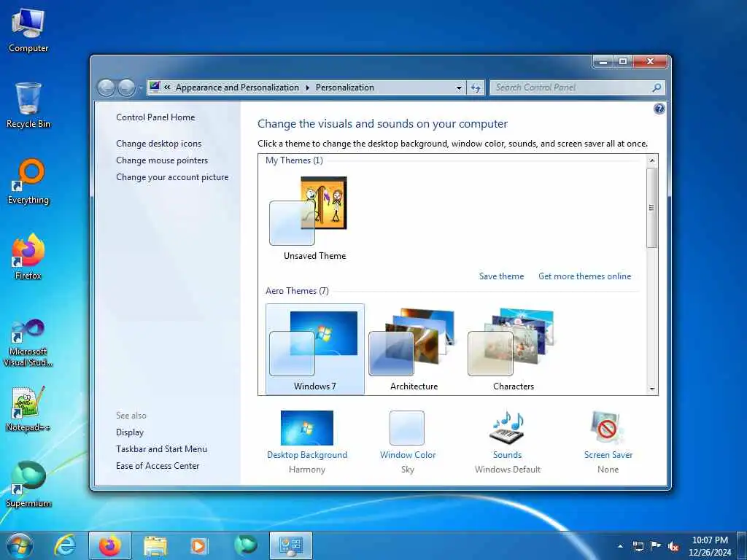Open the Action Center flag icon
The height and width of the screenshot is (560, 747).
(656, 546)
